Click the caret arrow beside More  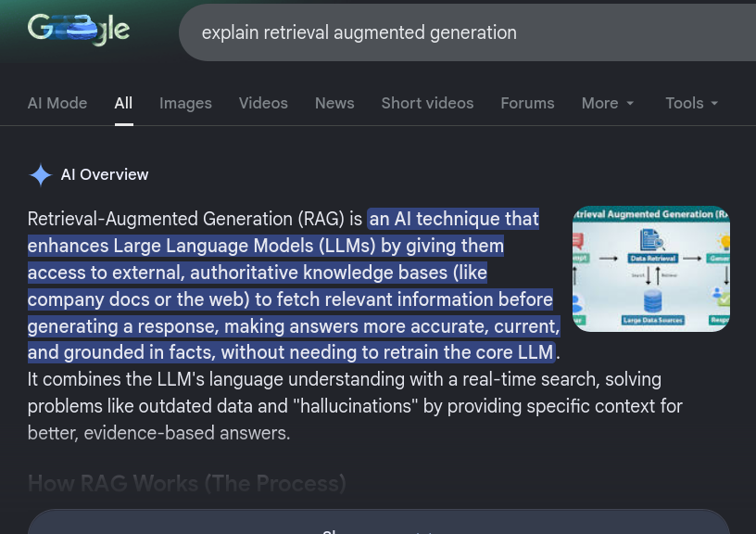[631, 104]
